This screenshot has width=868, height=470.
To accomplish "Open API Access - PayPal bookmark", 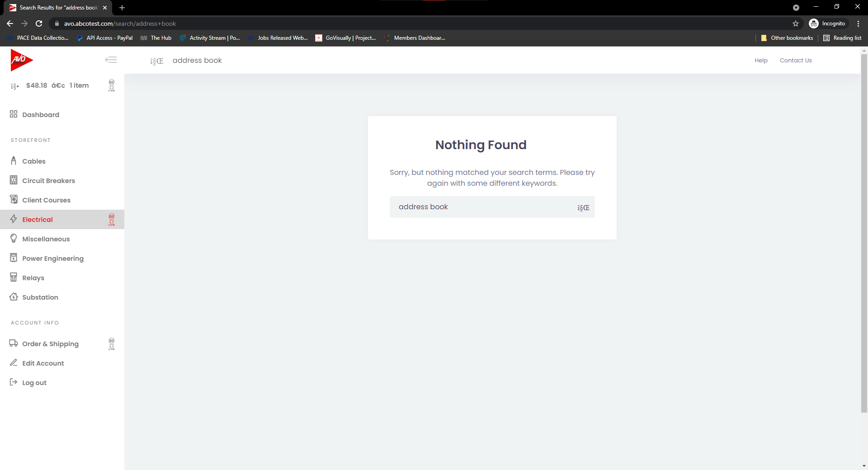I will click(105, 38).
